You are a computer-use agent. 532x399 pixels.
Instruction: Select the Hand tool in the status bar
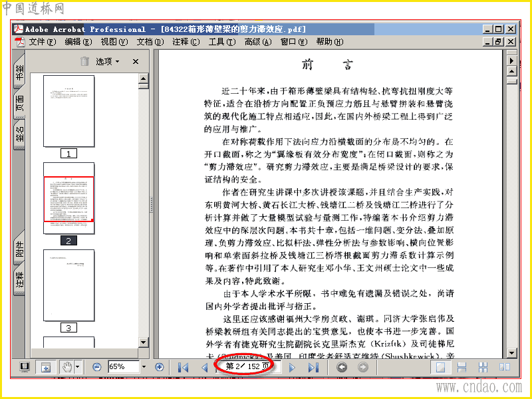(x=67, y=367)
